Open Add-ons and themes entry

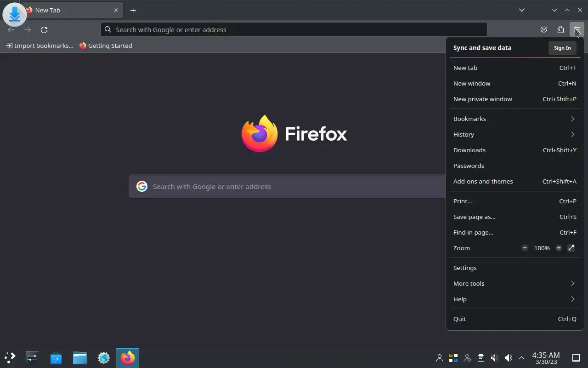click(x=514, y=181)
